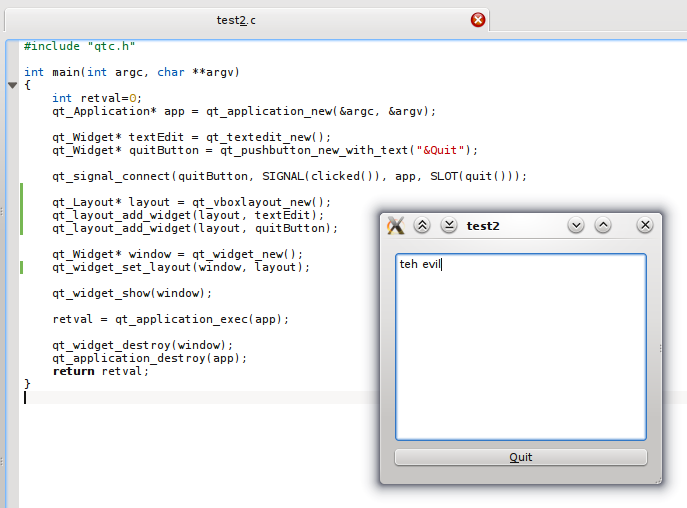Click 'retval = qt_application_exec(app);' line
Image resolution: width=687 pixels, height=508 pixels.
click(x=170, y=319)
